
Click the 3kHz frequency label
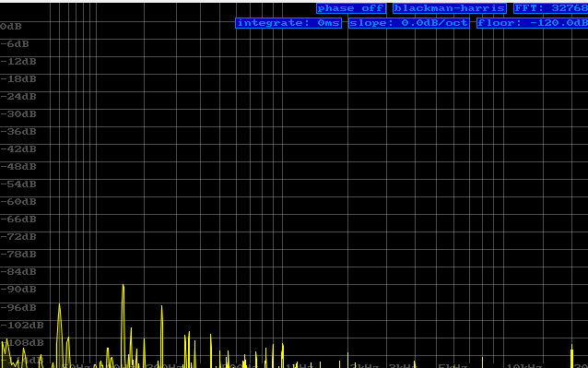tap(403, 366)
